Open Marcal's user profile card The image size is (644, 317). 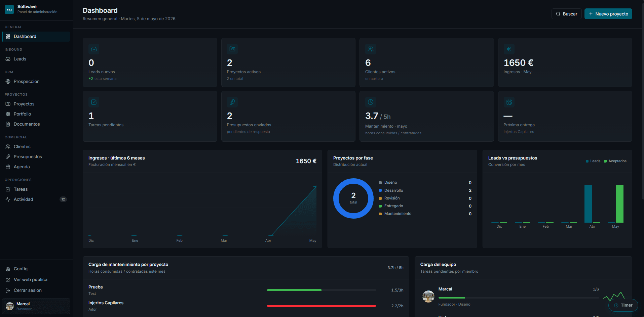click(x=36, y=306)
